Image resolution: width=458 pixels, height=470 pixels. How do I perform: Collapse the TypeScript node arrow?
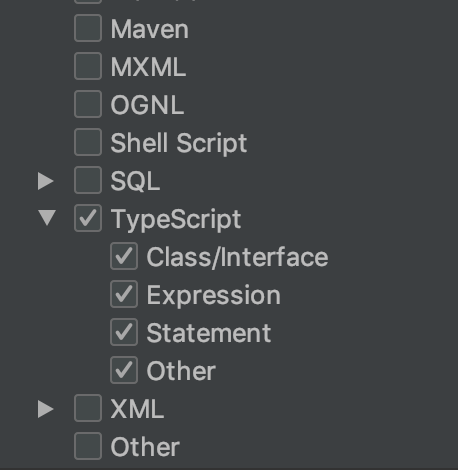(47, 218)
